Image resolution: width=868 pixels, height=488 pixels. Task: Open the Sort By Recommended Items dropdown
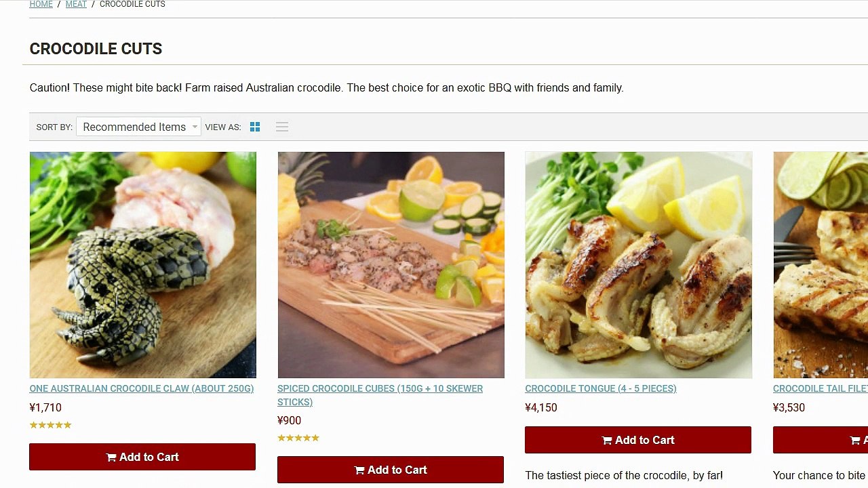138,127
